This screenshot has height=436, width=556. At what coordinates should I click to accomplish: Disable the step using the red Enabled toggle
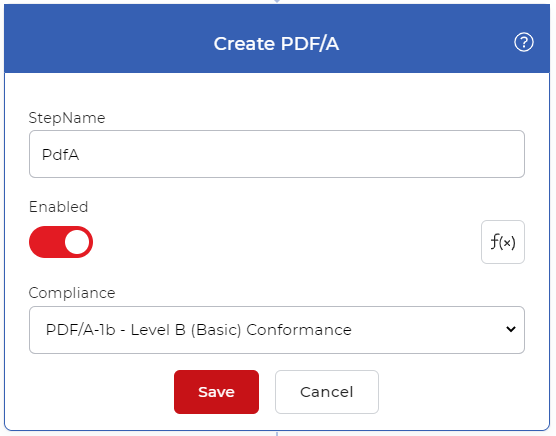coord(61,242)
